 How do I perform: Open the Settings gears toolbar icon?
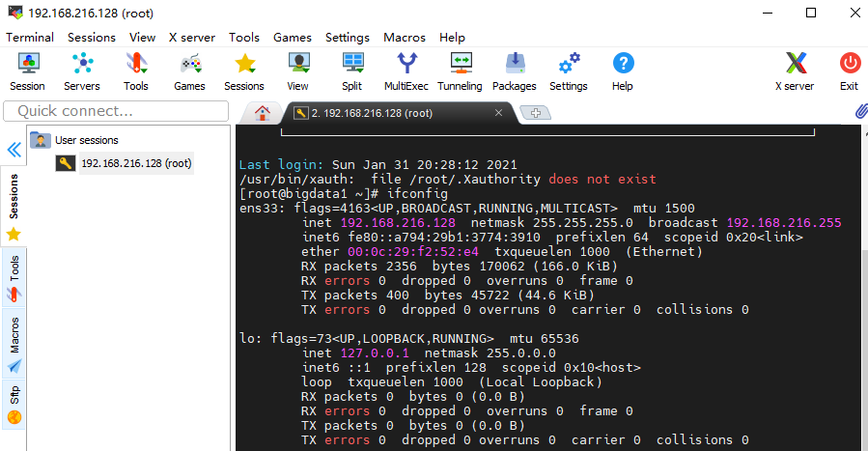pos(569,71)
